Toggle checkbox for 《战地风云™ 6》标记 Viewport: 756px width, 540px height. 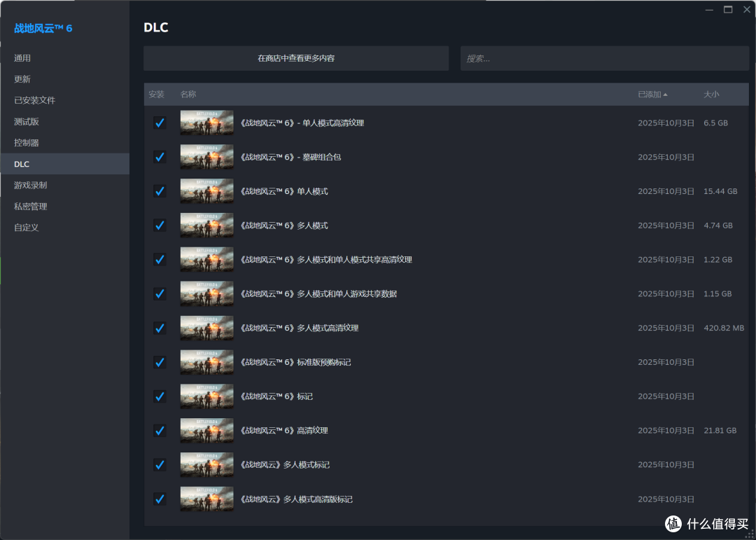click(x=160, y=396)
